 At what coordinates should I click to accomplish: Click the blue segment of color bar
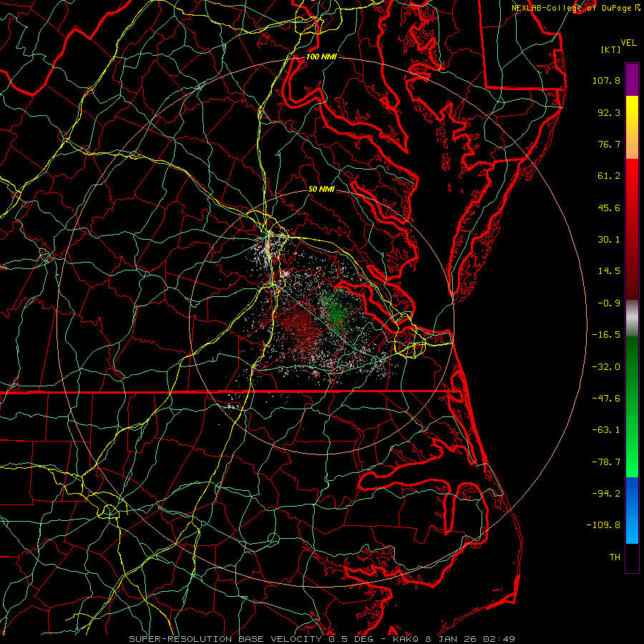(x=632, y=510)
